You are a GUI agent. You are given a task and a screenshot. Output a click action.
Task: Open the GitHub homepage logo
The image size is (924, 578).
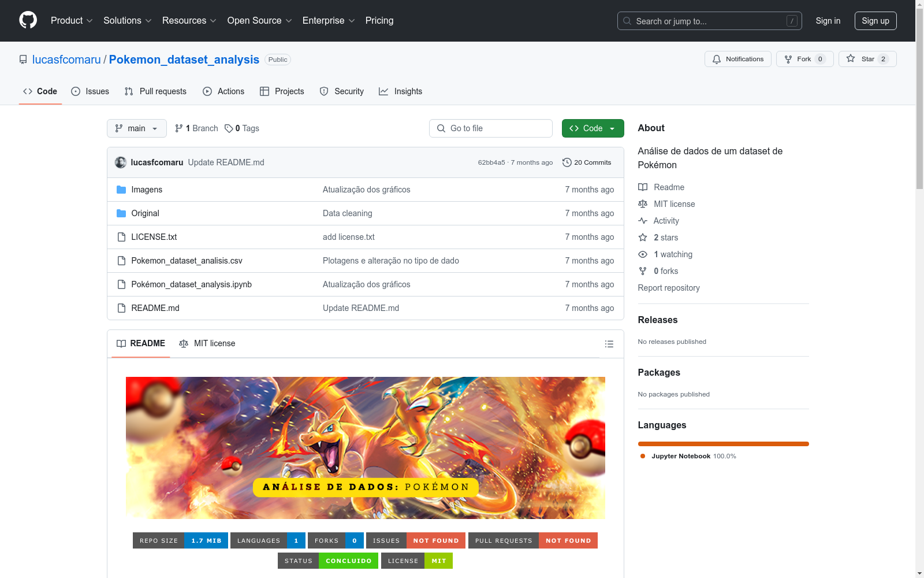coord(28,20)
